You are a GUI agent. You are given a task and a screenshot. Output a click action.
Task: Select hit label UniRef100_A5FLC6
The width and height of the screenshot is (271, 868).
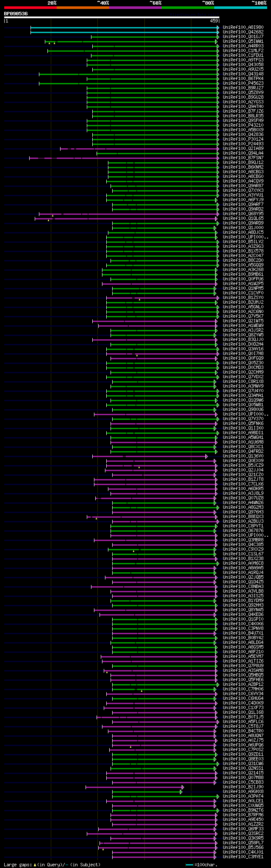click(243, 721)
